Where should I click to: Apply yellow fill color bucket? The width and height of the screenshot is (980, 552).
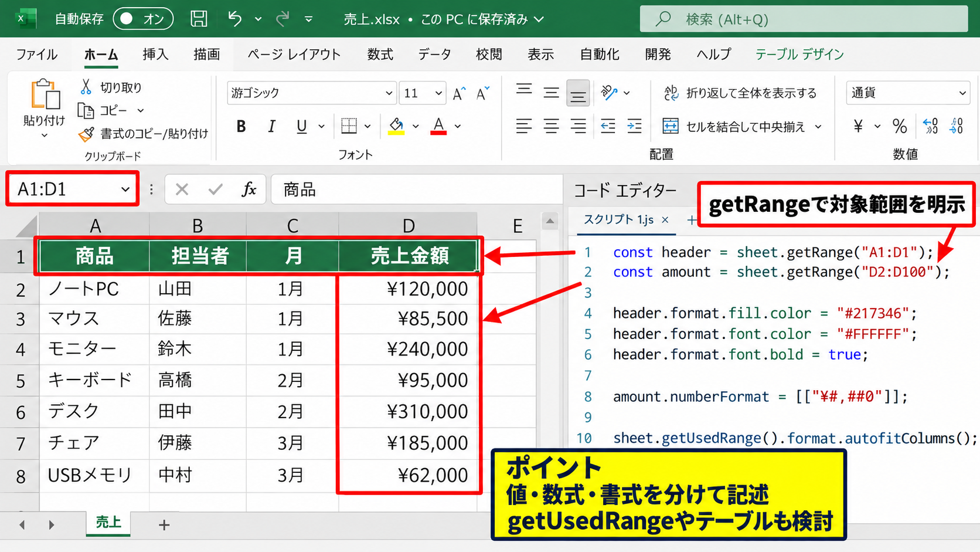[x=396, y=126]
